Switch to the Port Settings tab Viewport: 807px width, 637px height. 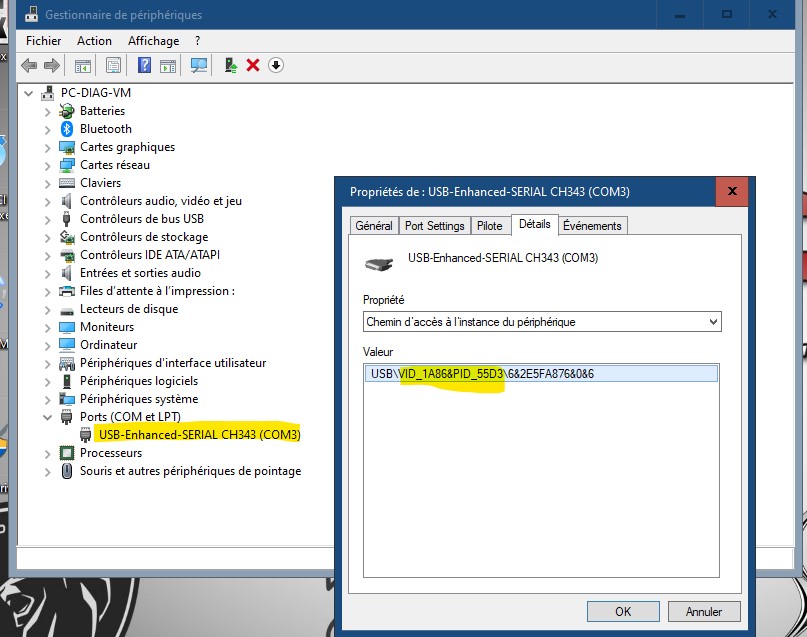(434, 226)
